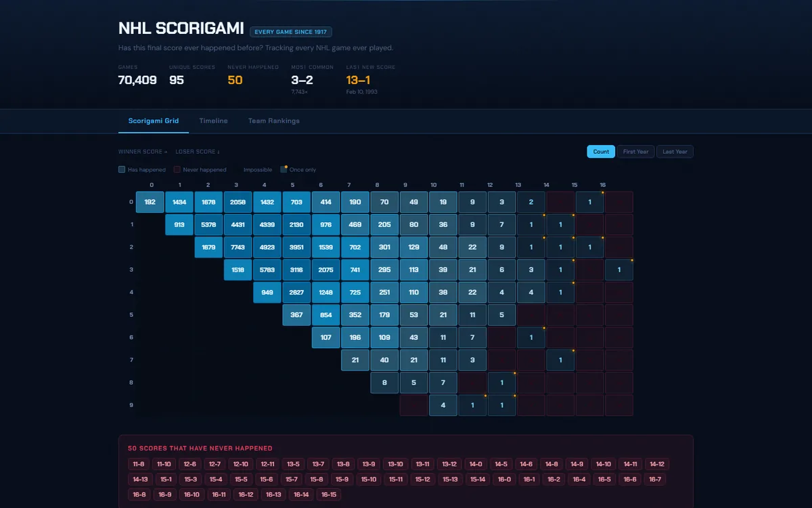Choose the 14-13 score chip
This screenshot has height=508, width=812.
(x=141, y=480)
